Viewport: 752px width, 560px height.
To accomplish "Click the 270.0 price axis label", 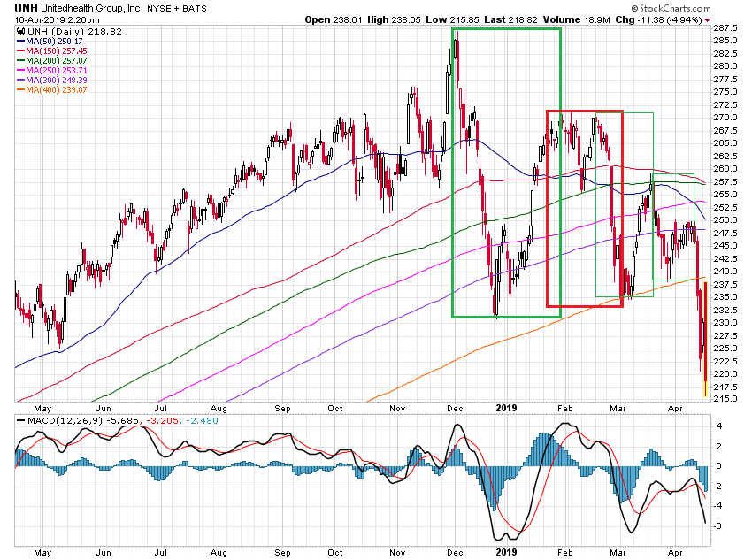I will coord(725,118).
